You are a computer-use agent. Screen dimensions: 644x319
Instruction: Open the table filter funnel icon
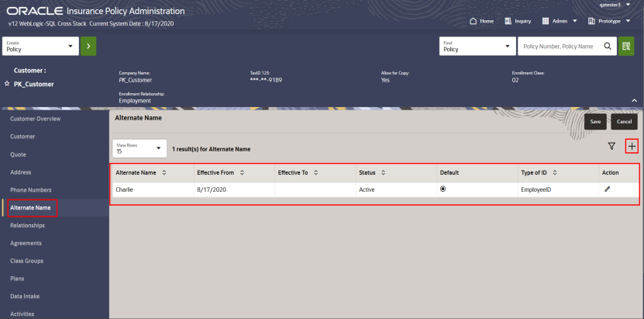tap(611, 146)
